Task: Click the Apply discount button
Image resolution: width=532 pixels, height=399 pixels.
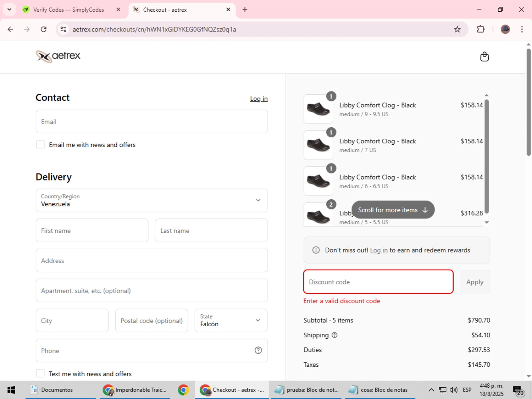Action: click(475, 282)
